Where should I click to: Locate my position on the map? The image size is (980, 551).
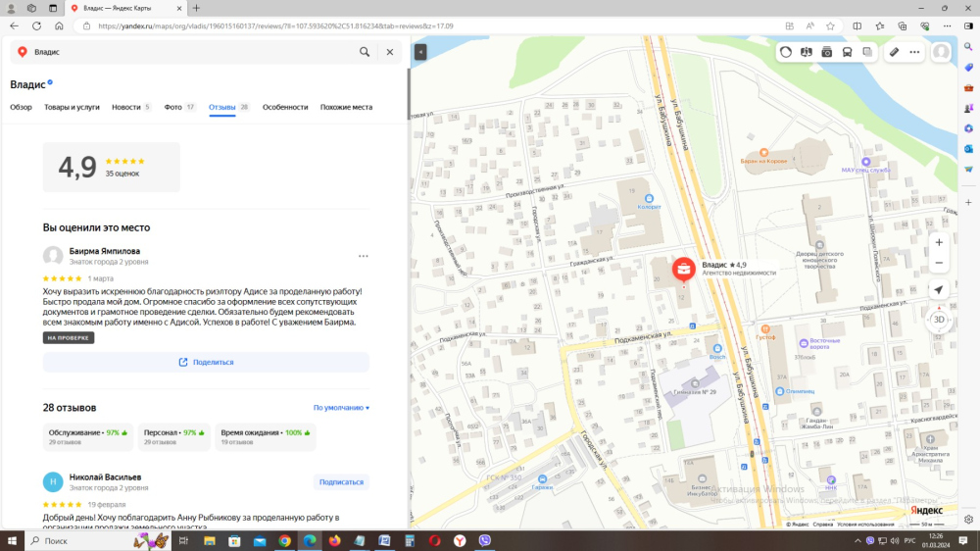tap(939, 290)
